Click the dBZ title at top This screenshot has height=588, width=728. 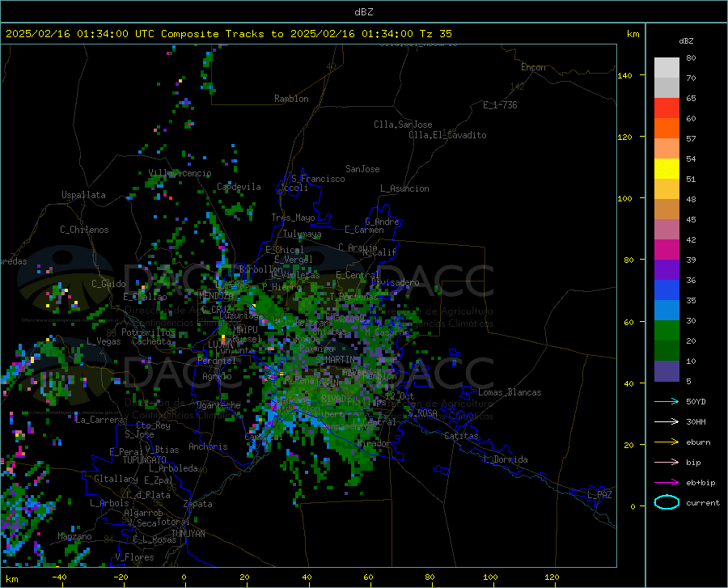pos(363,12)
